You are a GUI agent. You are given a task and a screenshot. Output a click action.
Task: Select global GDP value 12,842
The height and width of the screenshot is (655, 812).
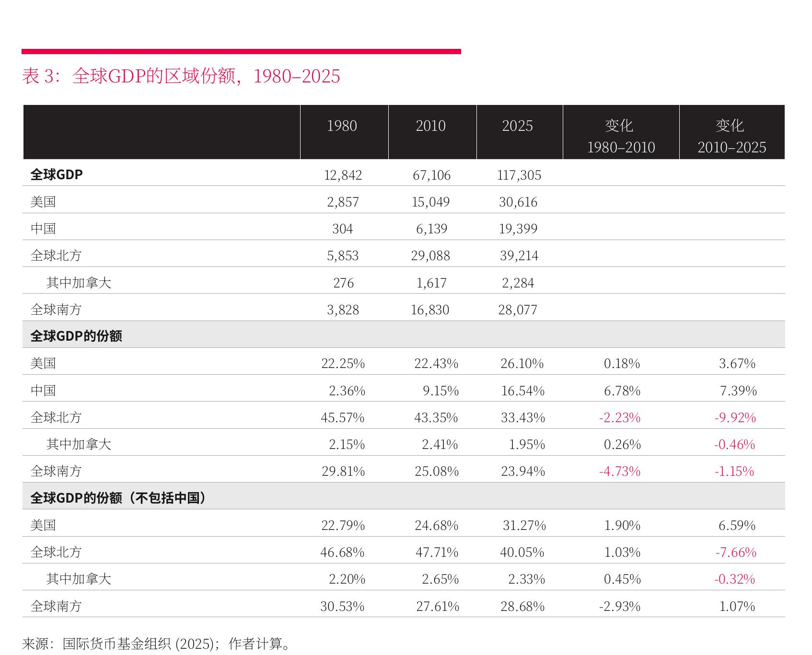click(x=343, y=175)
